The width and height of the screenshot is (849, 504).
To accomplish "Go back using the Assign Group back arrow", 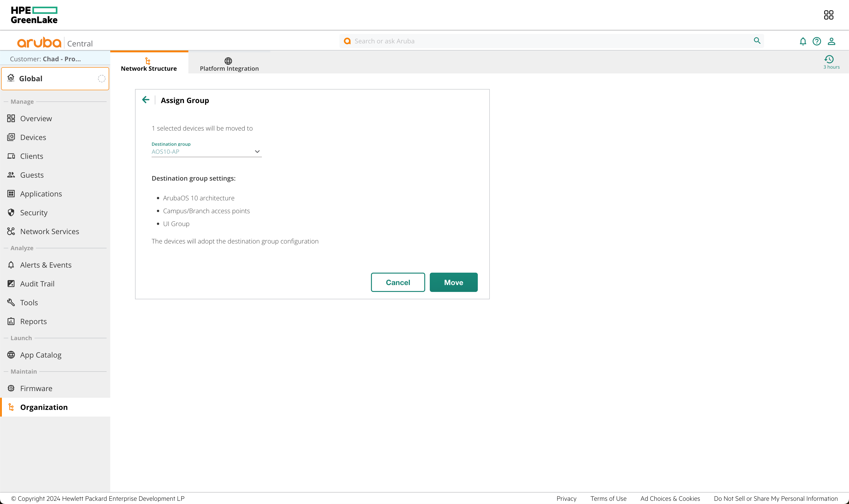I will (146, 100).
